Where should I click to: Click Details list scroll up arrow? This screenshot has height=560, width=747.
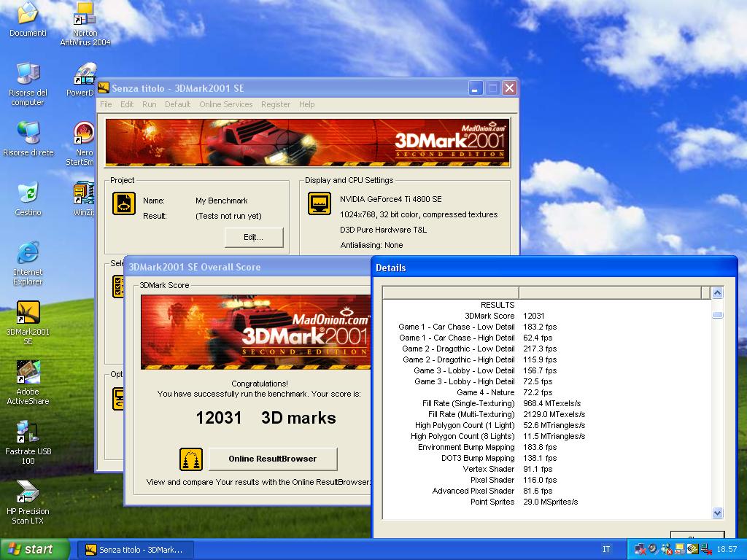[x=718, y=293]
